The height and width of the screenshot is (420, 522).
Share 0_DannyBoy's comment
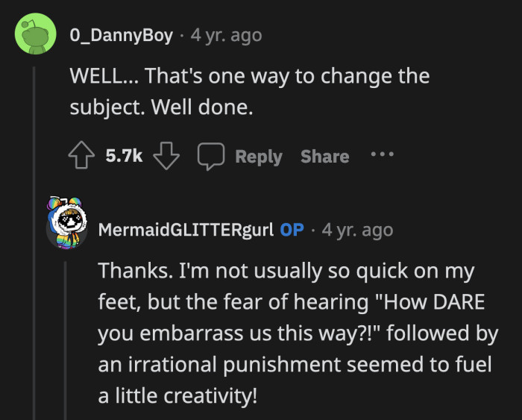[324, 157]
